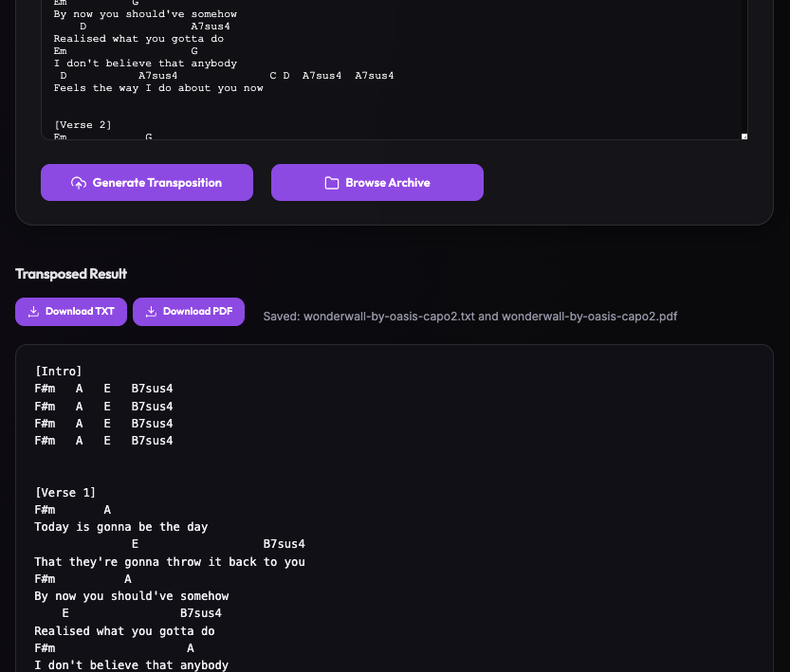
Task: Click the 'Feels the way I do' input line
Action: (158, 88)
